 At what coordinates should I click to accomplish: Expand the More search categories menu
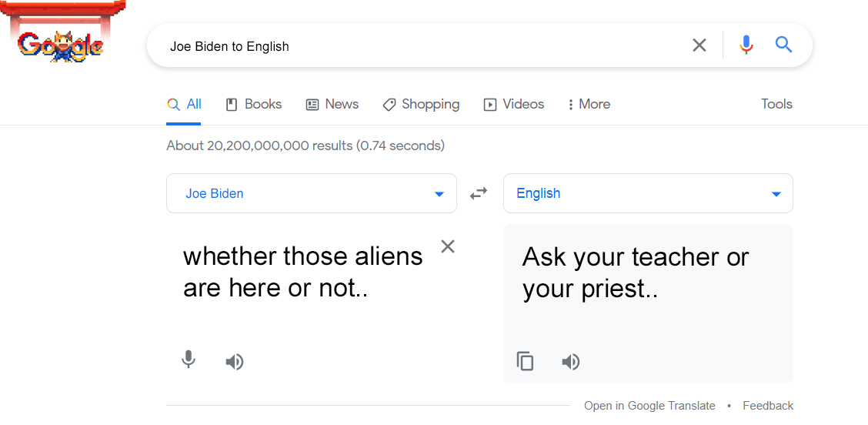[589, 104]
